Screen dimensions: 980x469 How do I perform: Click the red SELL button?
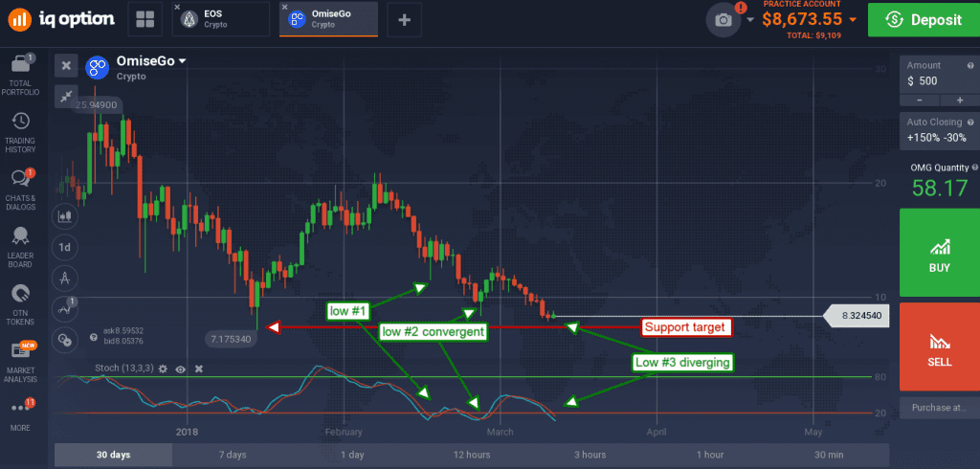(940, 346)
